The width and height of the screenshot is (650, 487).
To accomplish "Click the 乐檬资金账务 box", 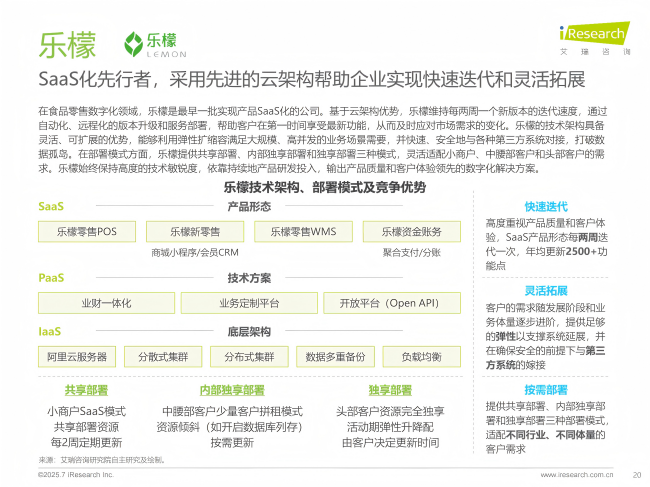I will [412, 231].
